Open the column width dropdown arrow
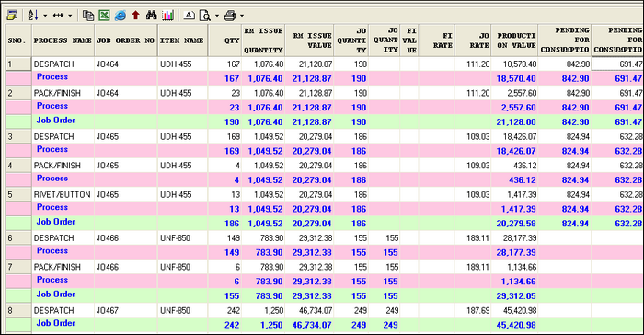The image size is (644, 335). pos(70,16)
